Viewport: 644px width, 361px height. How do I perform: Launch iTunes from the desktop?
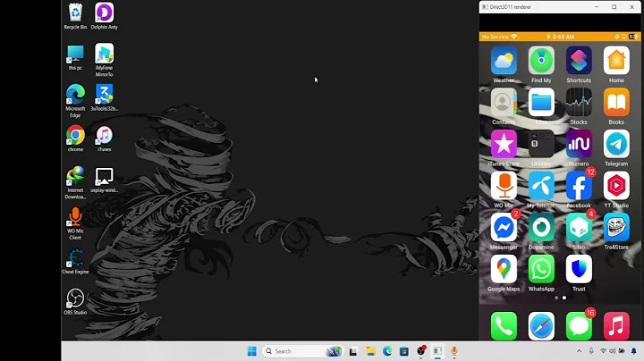tap(105, 139)
